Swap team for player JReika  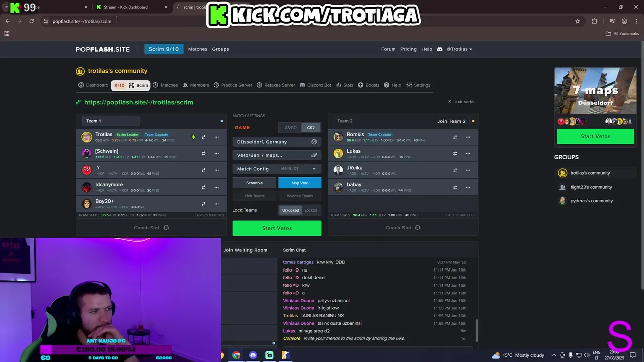pyautogui.click(x=455, y=170)
